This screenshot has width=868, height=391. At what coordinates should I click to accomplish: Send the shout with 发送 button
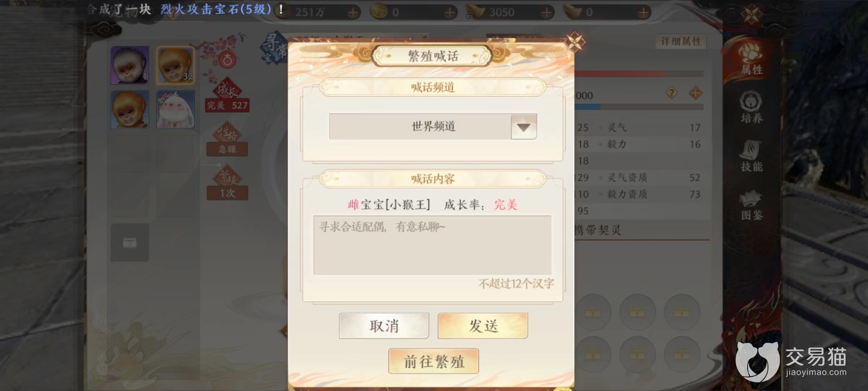[x=483, y=326]
